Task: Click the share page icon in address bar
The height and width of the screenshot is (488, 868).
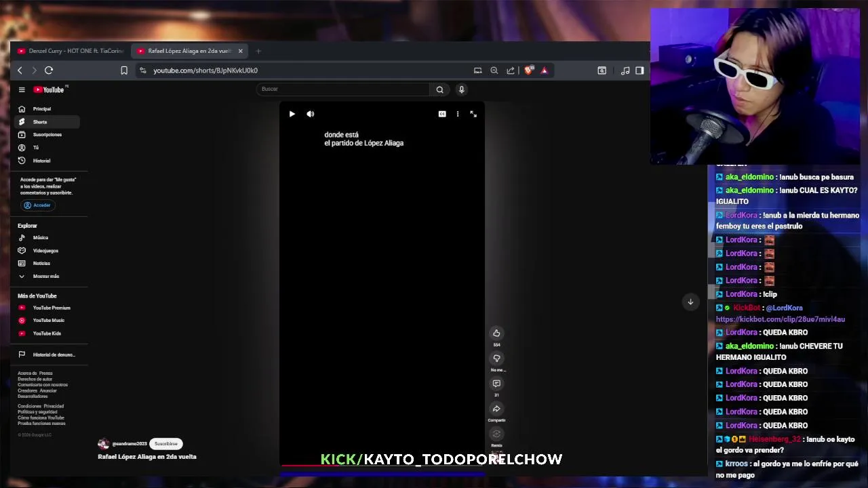Action: pyautogui.click(x=511, y=70)
